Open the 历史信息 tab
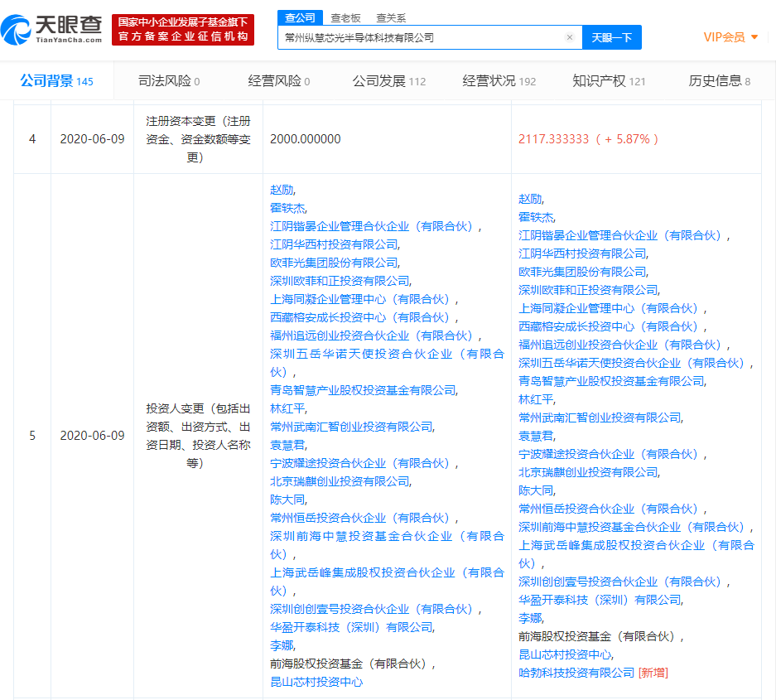This screenshot has height=700, width=776. [x=719, y=81]
